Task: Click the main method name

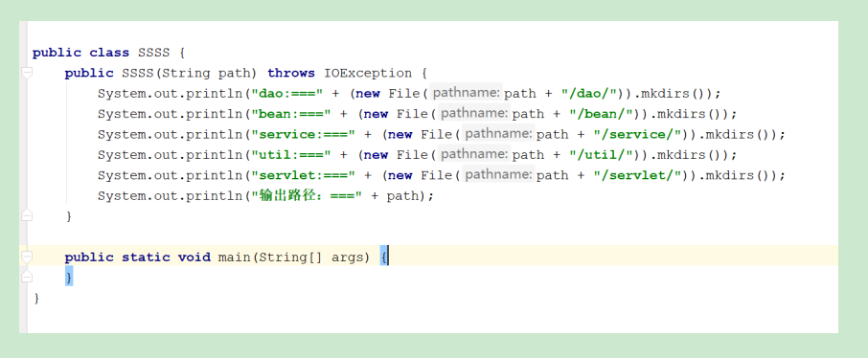Action: [234, 257]
